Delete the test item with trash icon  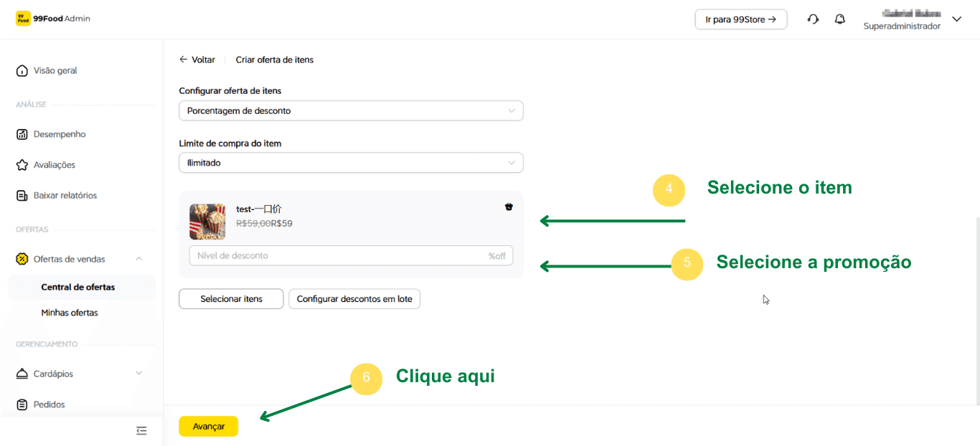(509, 207)
